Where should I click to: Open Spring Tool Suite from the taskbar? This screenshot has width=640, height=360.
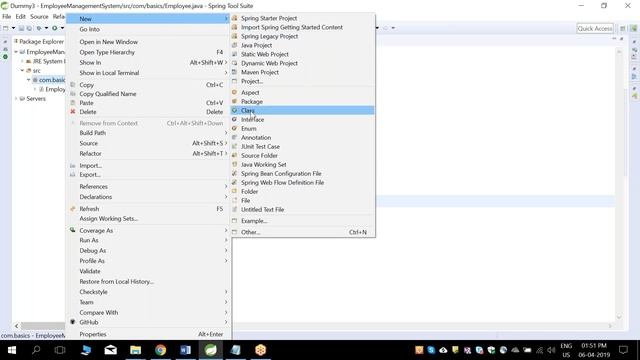click(x=211, y=350)
